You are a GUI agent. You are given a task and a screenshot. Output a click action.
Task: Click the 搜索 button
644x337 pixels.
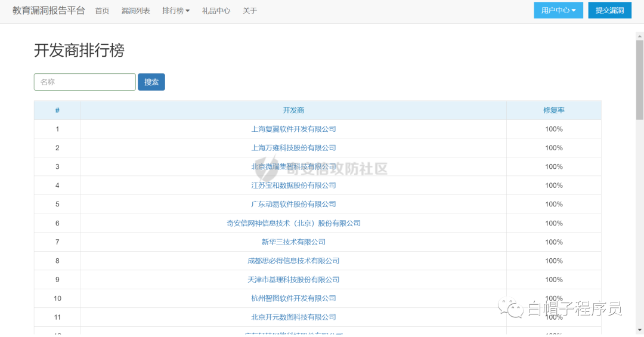click(x=151, y=82)
